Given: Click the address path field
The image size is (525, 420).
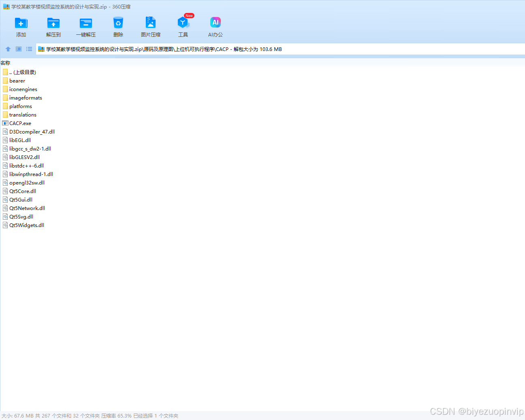Looking at the screenshot, I should tap(280, 49).
